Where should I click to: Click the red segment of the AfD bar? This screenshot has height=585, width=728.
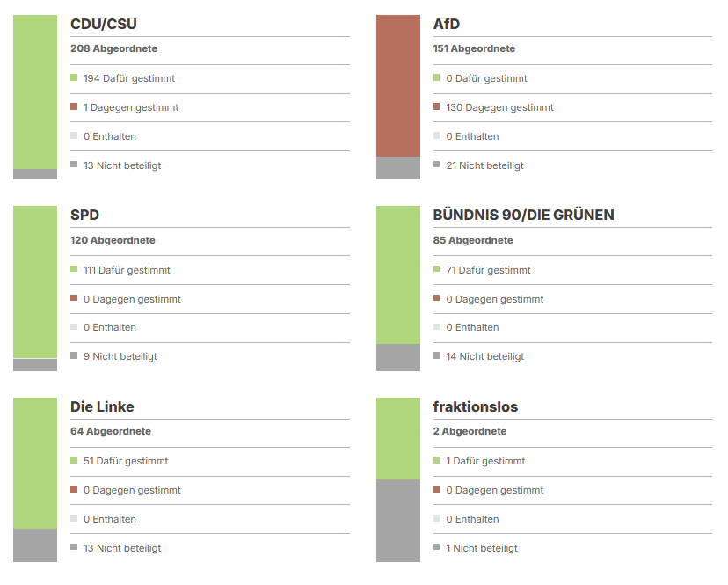[x=397, y=85]
